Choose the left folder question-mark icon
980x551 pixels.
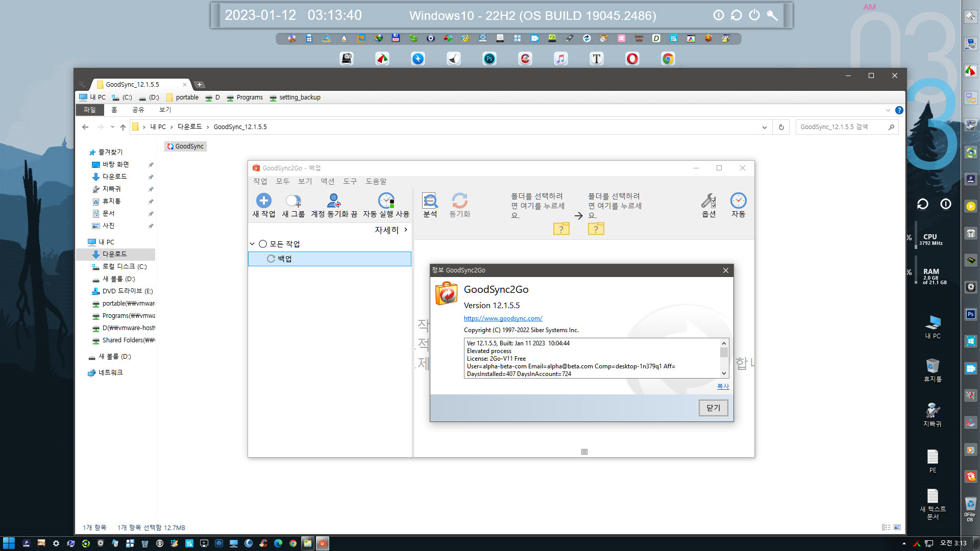coord(561,229)
